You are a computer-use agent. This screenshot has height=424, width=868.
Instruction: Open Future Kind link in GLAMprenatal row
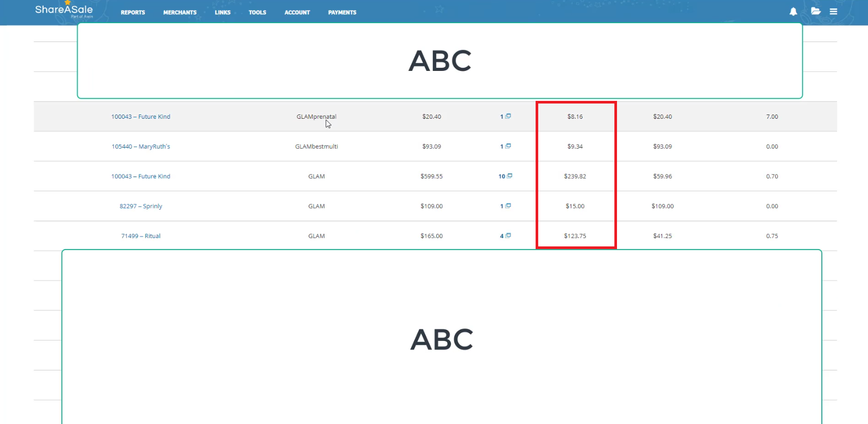[x=141, y=117]
